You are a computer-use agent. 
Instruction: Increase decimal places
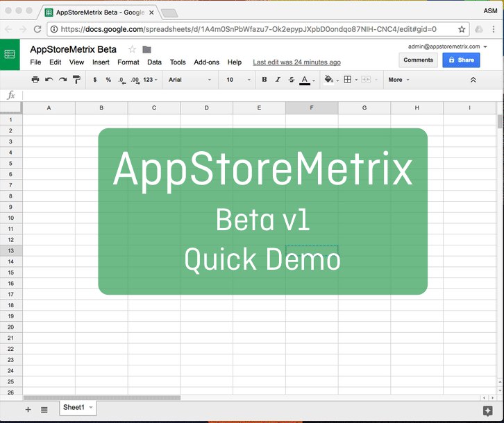pyautogui.click(x=135, y=80)
